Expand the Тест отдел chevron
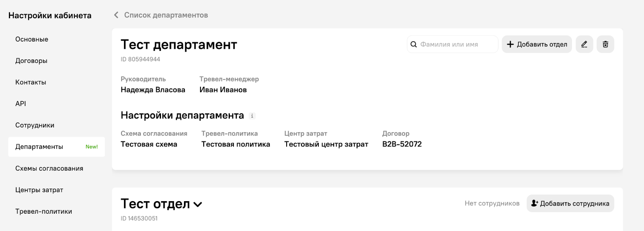Screen dimensions: 644x231 [x=198, y=204]
